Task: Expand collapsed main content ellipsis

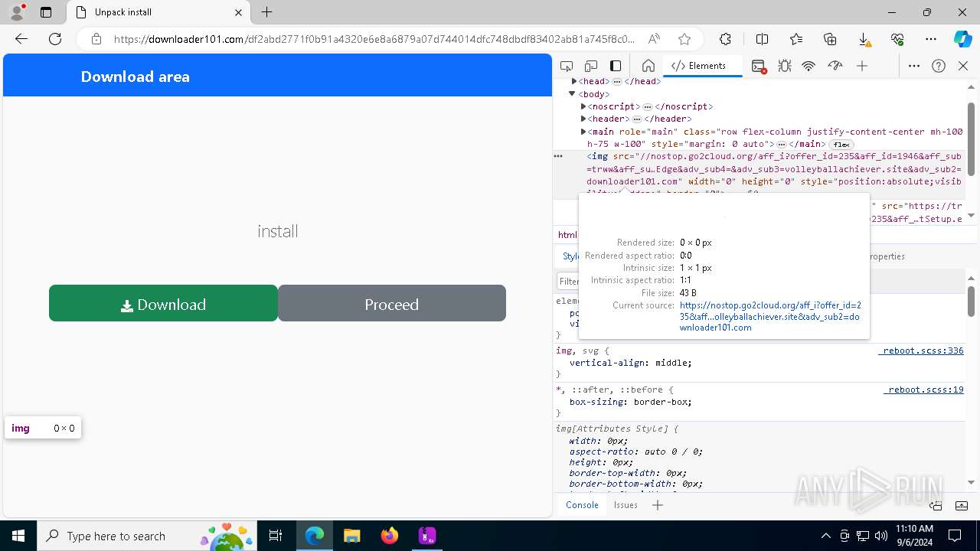Action: pos(782,144)
